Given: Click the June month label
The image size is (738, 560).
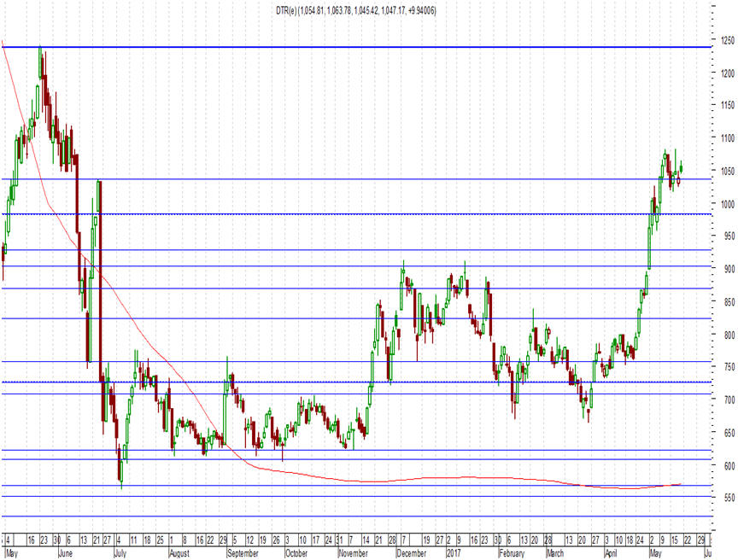Looking at the screenshot, I should pyautogui.click(x=66, y=553).
